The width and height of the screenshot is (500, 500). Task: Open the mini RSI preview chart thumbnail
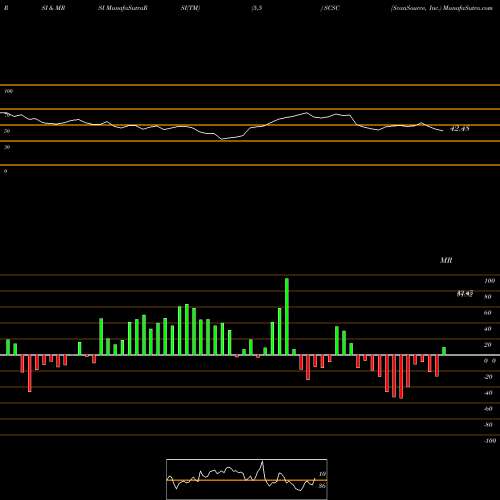247,479
